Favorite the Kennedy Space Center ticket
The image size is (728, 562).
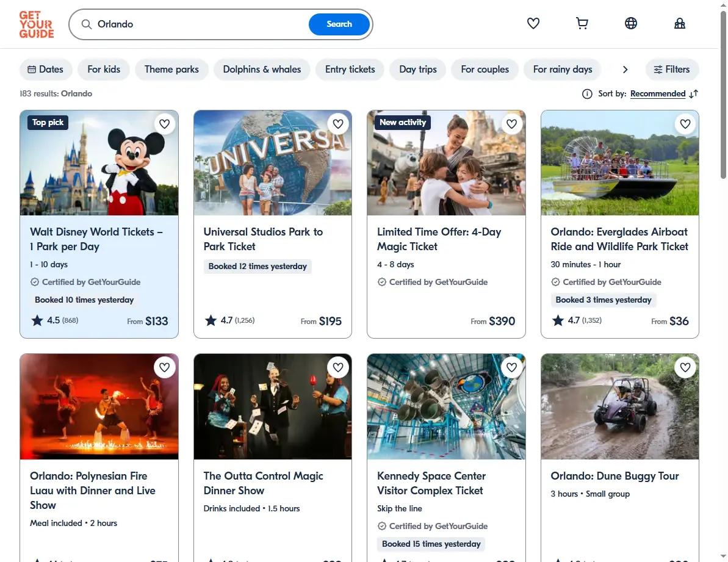tap(511, 367)
